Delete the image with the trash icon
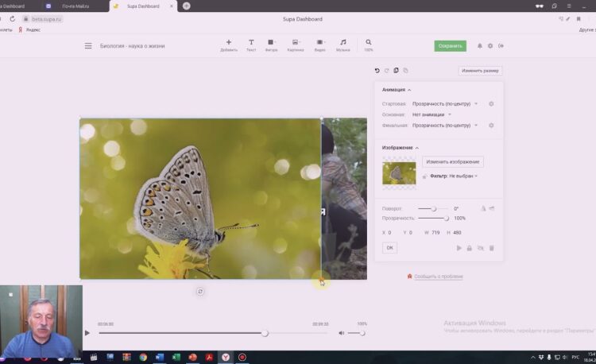Viewport: 596px width, 364px height. [492, 248]
